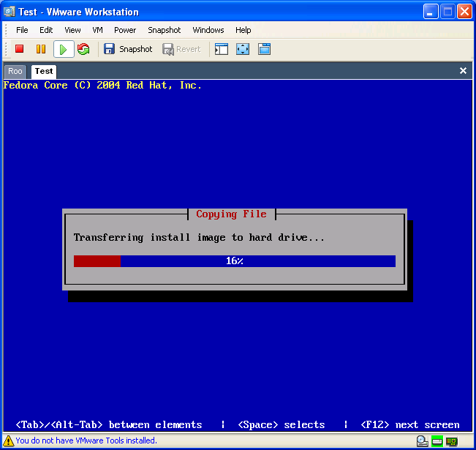The width and height of the screenshot is (476, 450).
Task: Click the '<F12> next screen' hint text
Action: [410, 425]
